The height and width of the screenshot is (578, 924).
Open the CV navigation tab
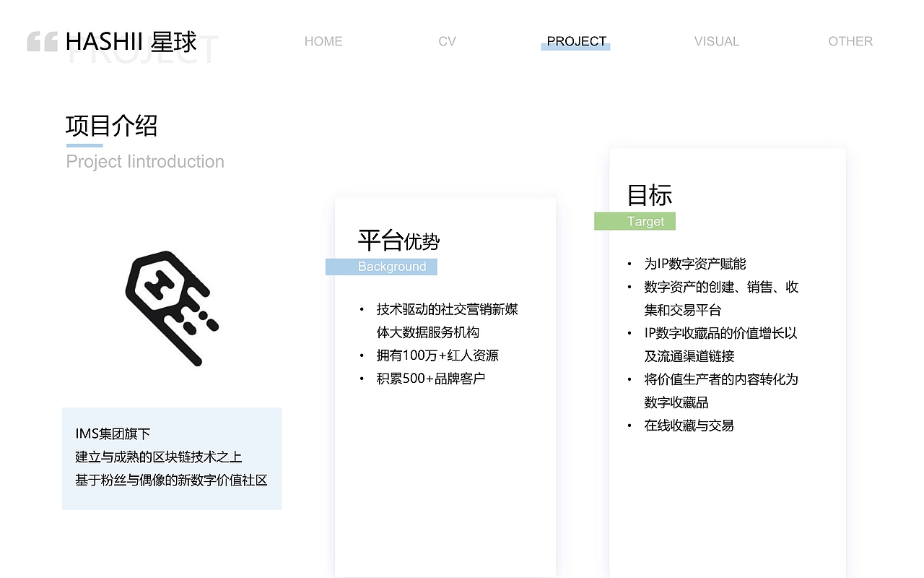[x=447, y=41]
